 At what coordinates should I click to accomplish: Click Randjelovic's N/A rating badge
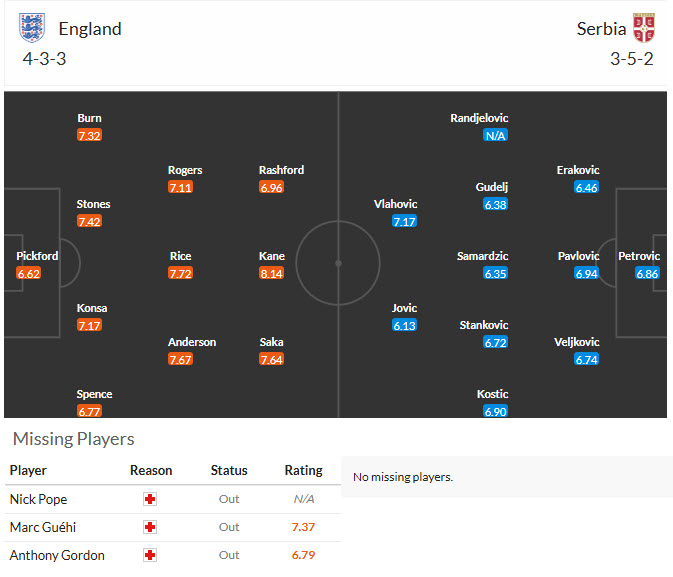(x=495, y=135)
